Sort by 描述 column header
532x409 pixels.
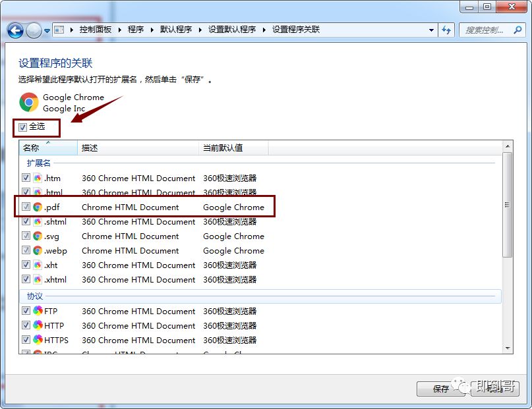(x=138, y=148)
